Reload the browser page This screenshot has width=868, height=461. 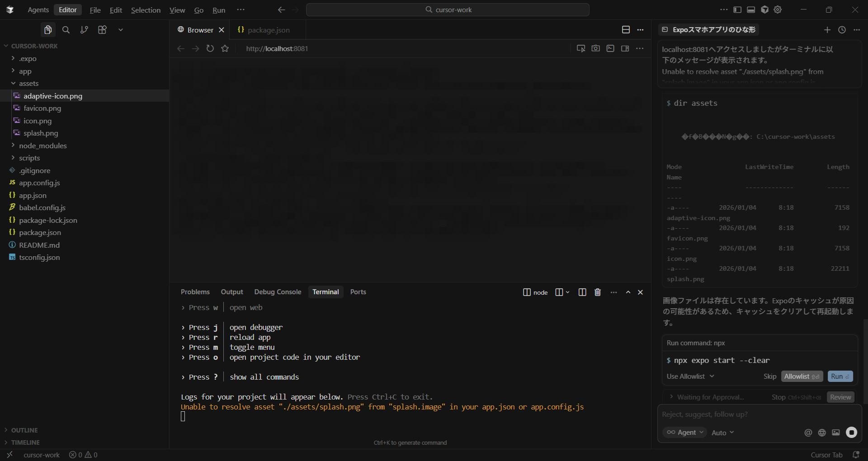[x=210, y=48]
